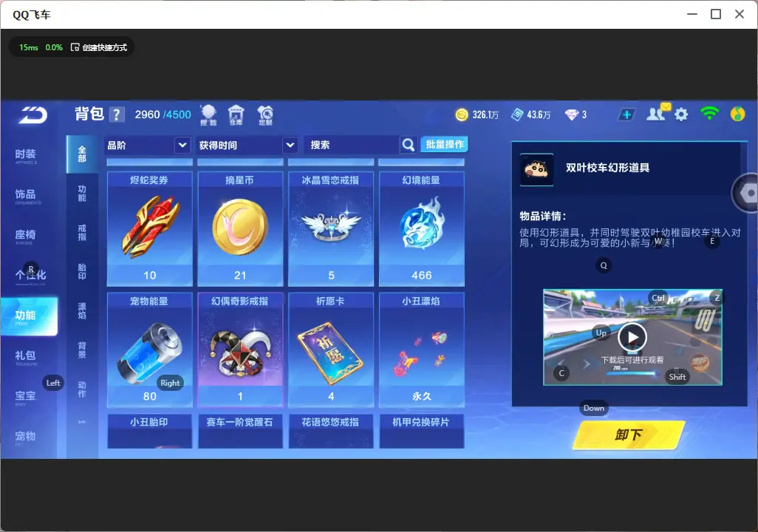The image size is (758, 532).
Task: Open the 功能 items category
Action: point(29,316)
